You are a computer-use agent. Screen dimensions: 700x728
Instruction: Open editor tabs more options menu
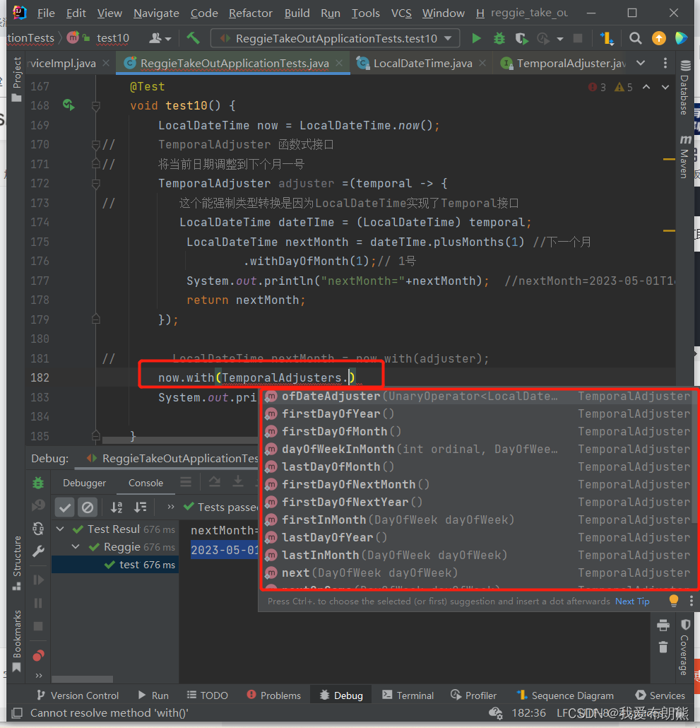click(665, 63)
